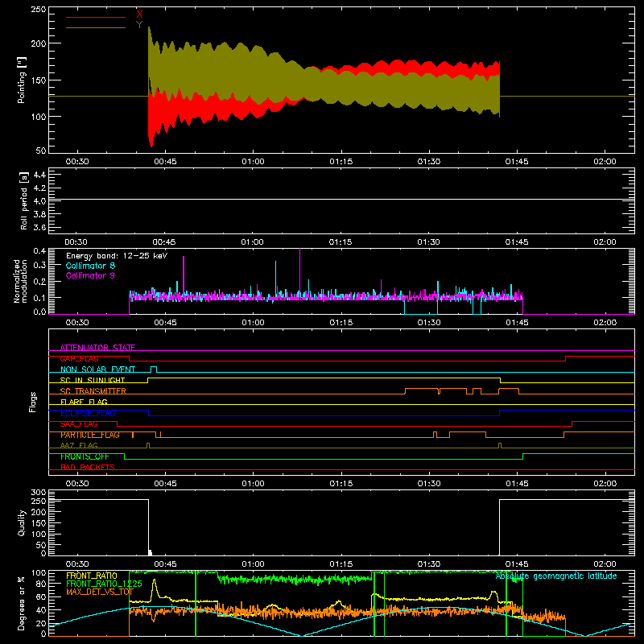Select the SAA_FLAG label
This screenshot has width=644, height=644.
coord(79,424)
